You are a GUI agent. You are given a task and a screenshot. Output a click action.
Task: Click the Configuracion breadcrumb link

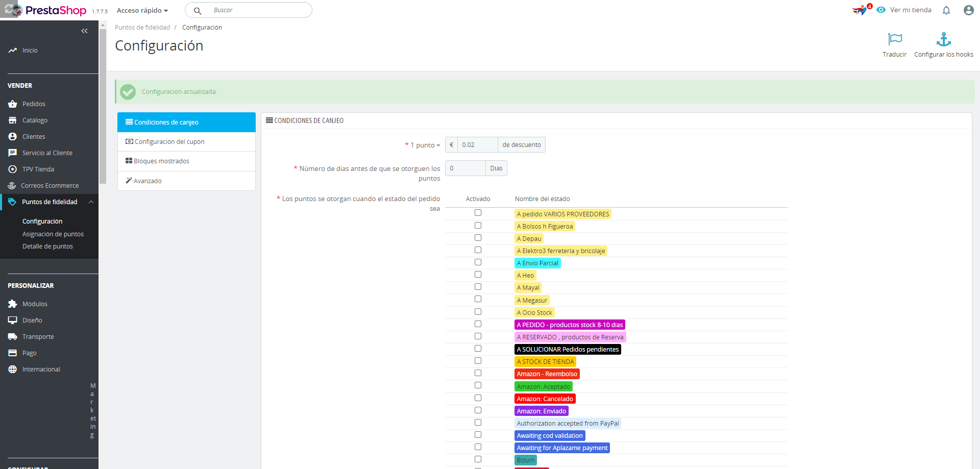pyautogui.click(x=202, y=28)
